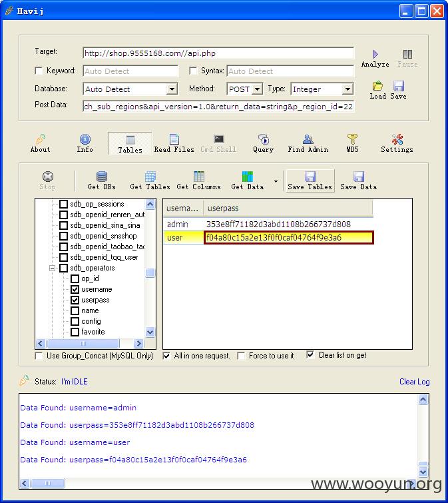Enable the Keyword checkbox

[x=39, y=71]
